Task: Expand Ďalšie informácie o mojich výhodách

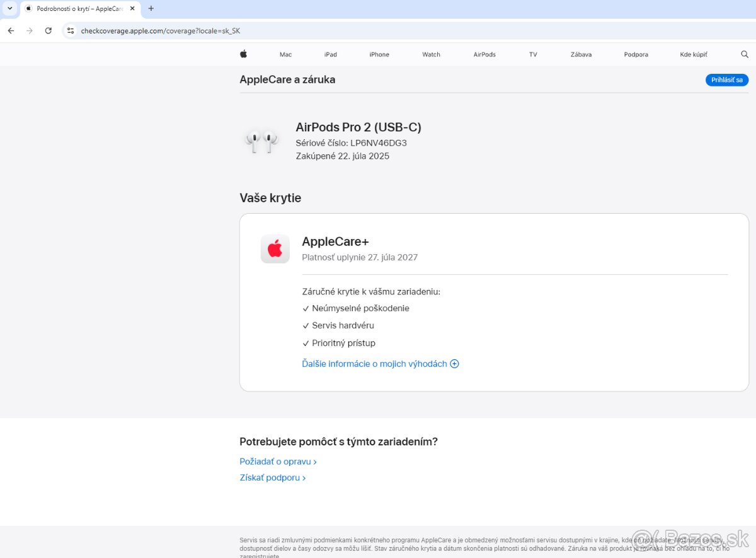Action: tap(381, 364)
